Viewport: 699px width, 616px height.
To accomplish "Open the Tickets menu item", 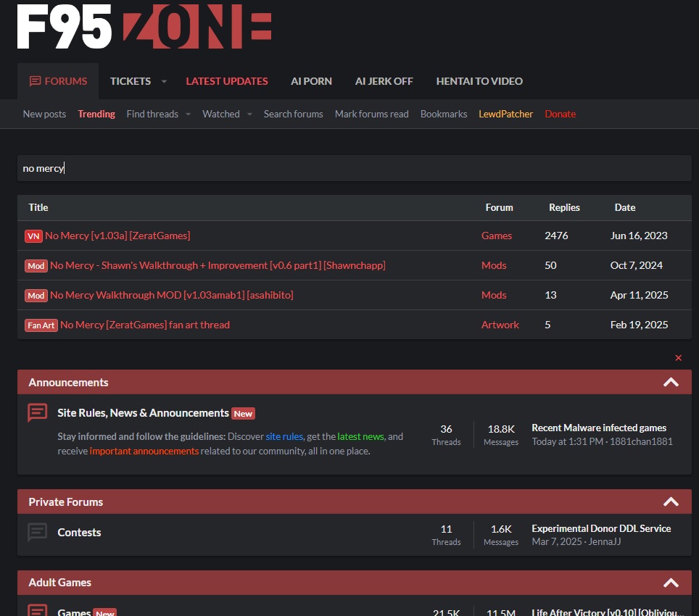I will point(131,81).
